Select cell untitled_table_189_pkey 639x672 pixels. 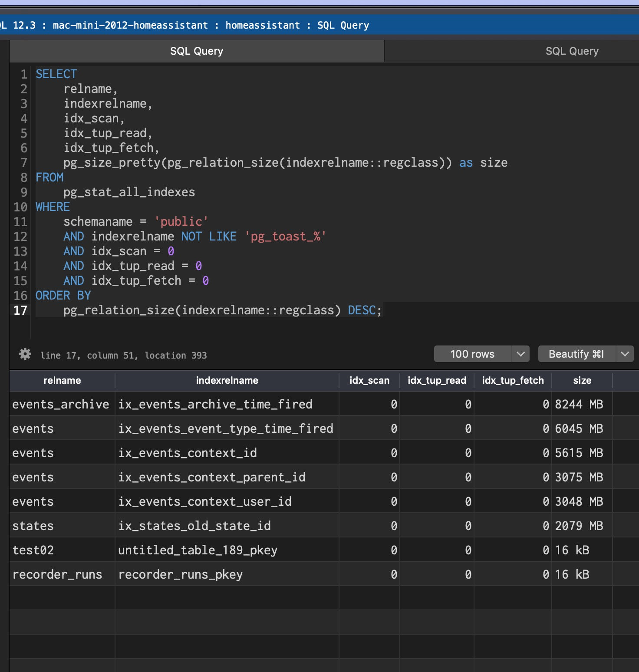[x=227, y=550]
